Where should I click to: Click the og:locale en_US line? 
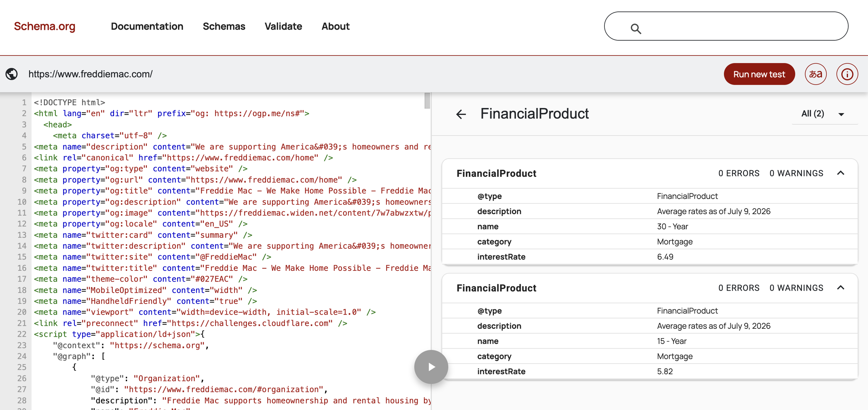pos(141,224)
